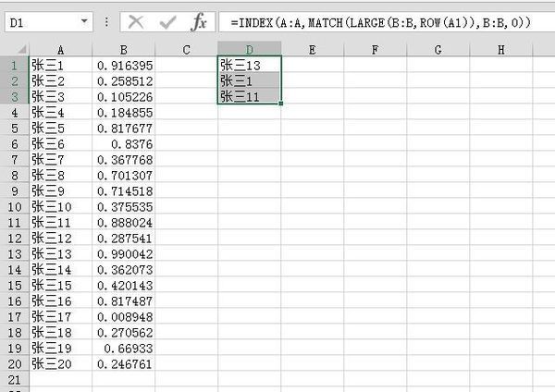Select column H header
555x392 pixels.
pyautogui.click(x=500, y=49)
